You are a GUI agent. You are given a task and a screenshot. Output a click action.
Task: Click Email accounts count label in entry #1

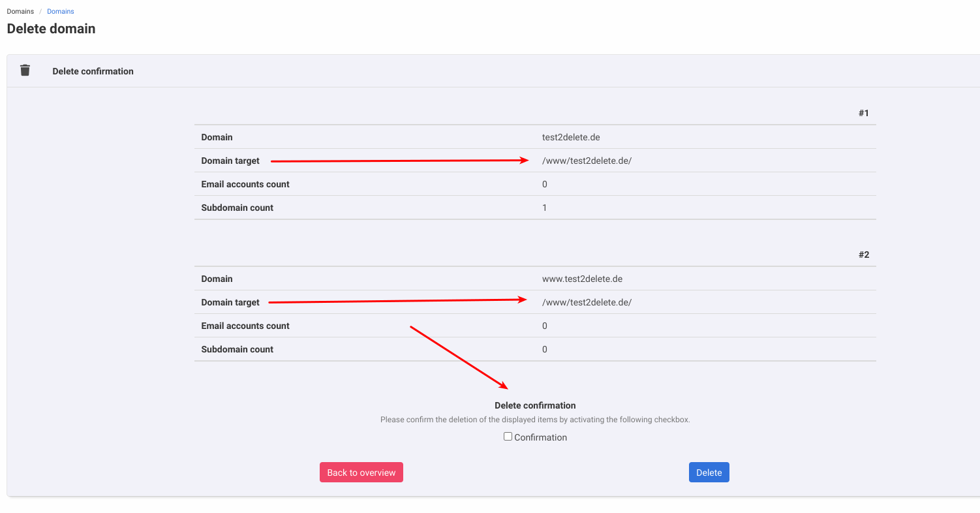(x=245, y=184)
